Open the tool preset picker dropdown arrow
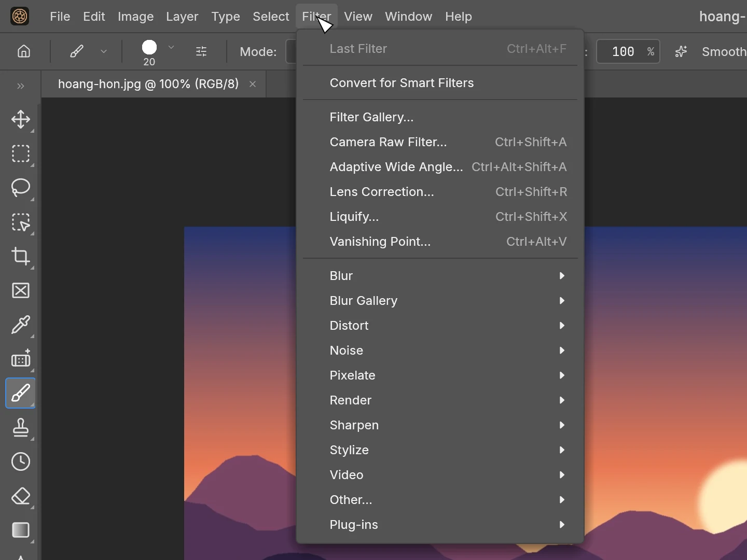747x560 pixels. (x=104, y=51)
